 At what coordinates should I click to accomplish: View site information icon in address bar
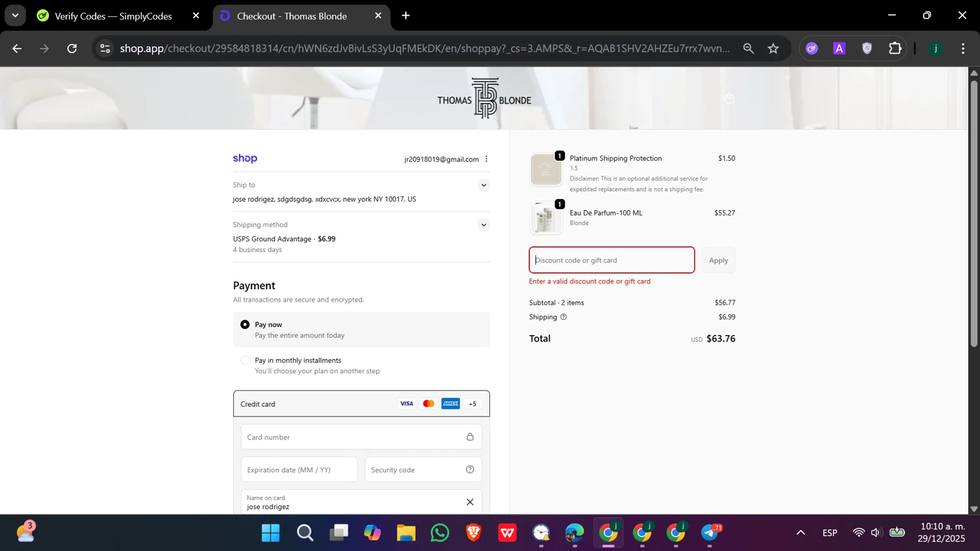pyautogui.click(x=105, y=48)
